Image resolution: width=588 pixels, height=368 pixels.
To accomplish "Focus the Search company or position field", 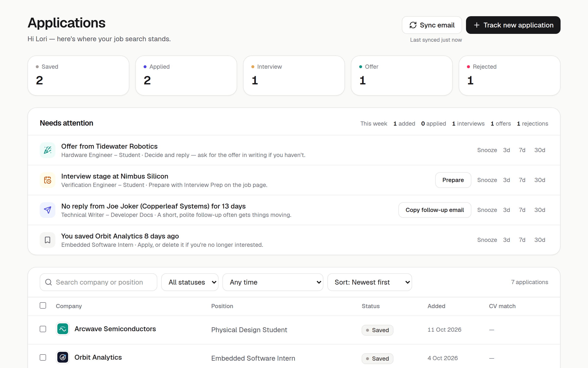I will click(x=98, y=282).
